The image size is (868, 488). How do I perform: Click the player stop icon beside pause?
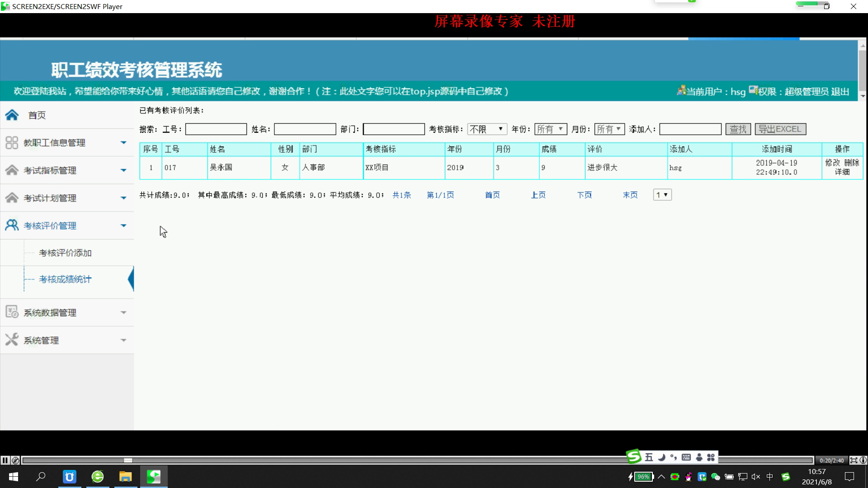click(x=15, y=460)
